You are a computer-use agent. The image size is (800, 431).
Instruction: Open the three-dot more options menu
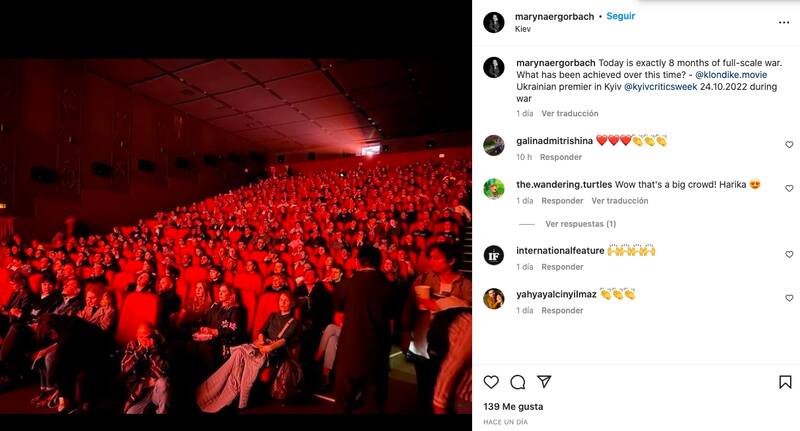(784, 22)
